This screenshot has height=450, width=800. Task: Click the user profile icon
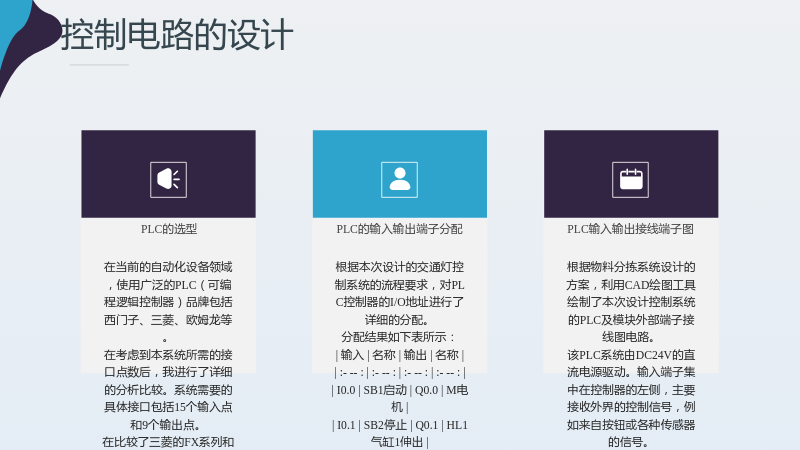399,180
